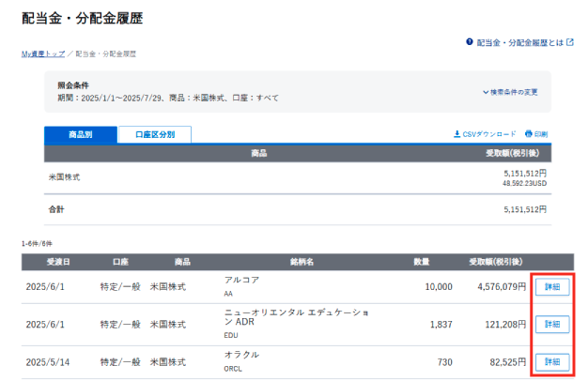Open 詳細 for ニューオリエンタル エデュケーション ADR
588x381 pixels.
coord(551,324)
